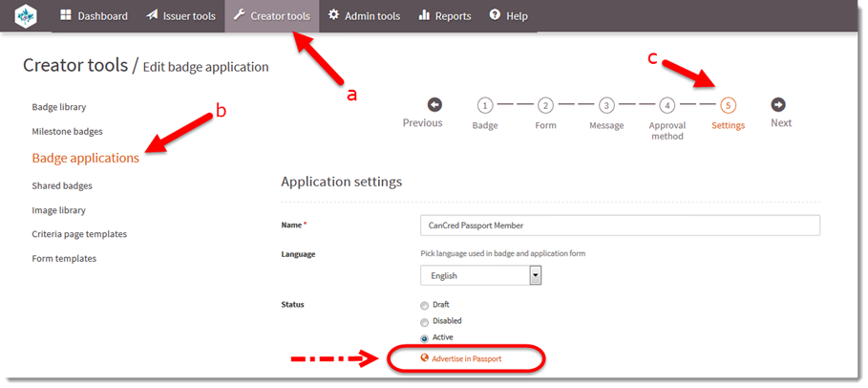Image resolution: width=868 pixels, height=388 pixels.
Task: Select step 4 Approval method circle
Action: point(667,105)
